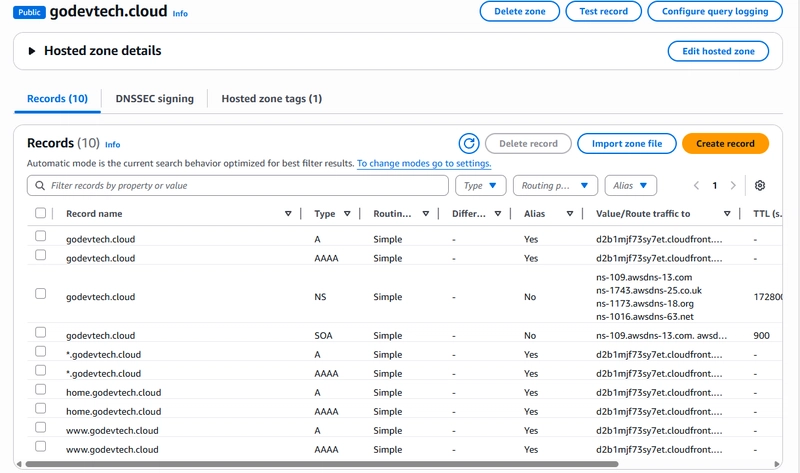The height and width of the screenshot is (473, 800).
Task: Click NS type cell
Action: (320, 297)
